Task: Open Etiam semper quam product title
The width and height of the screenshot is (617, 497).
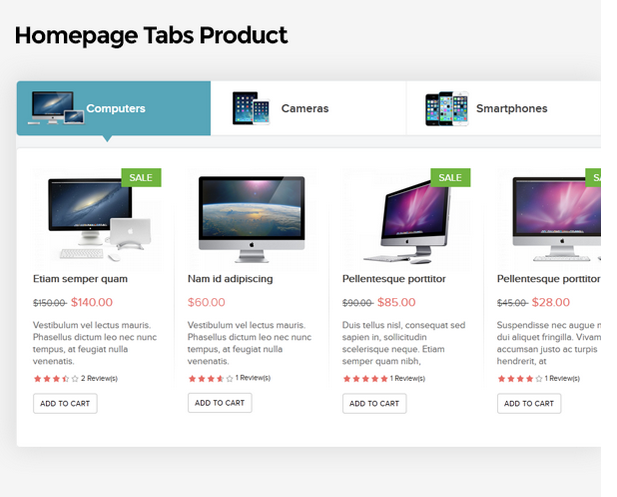Action: [x=80, y=279]
